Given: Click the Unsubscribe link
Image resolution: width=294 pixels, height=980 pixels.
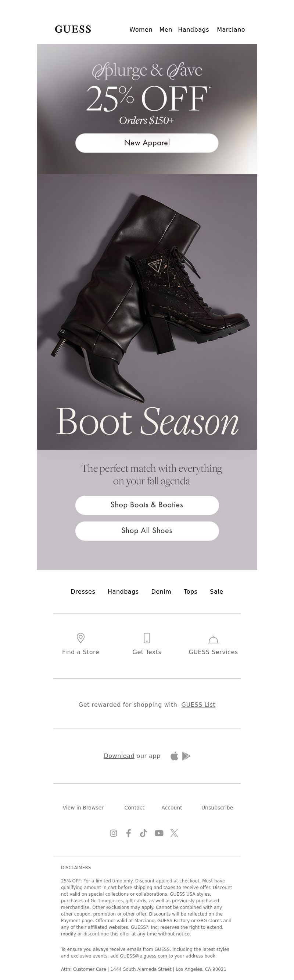Looking at the screenshot, I should tap(217, 808).
